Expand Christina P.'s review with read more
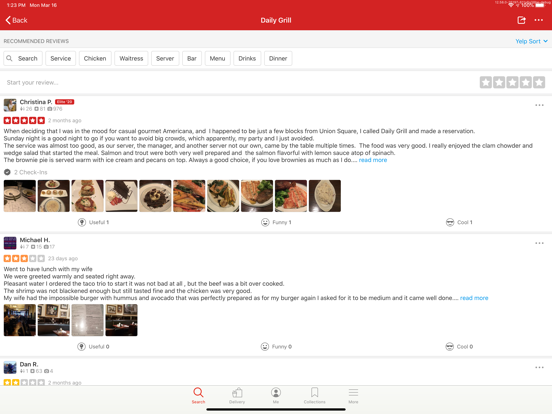Viewport: 552px width, 414px height. pos(373,160)
